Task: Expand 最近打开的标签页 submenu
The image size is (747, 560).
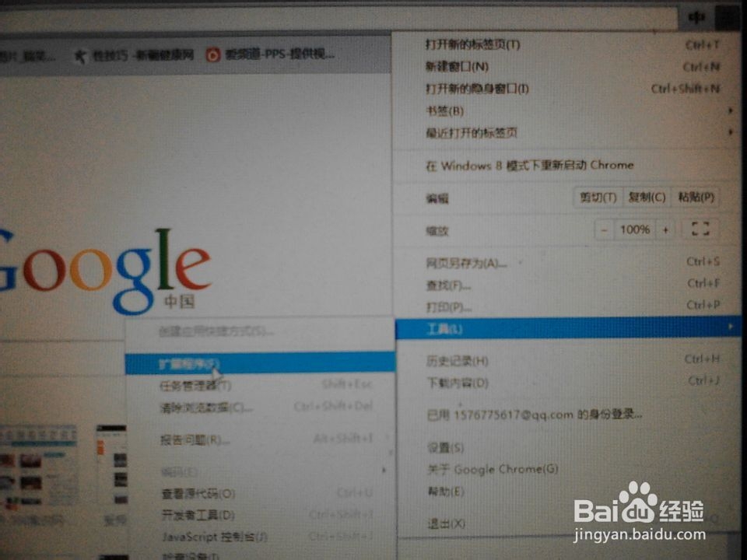Action: [x=566, y=132]
